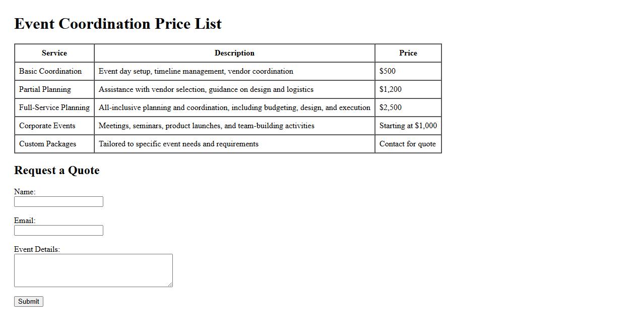Click the "Contact for quote" cell
This screenshot has width=644, height=328.
408,144
